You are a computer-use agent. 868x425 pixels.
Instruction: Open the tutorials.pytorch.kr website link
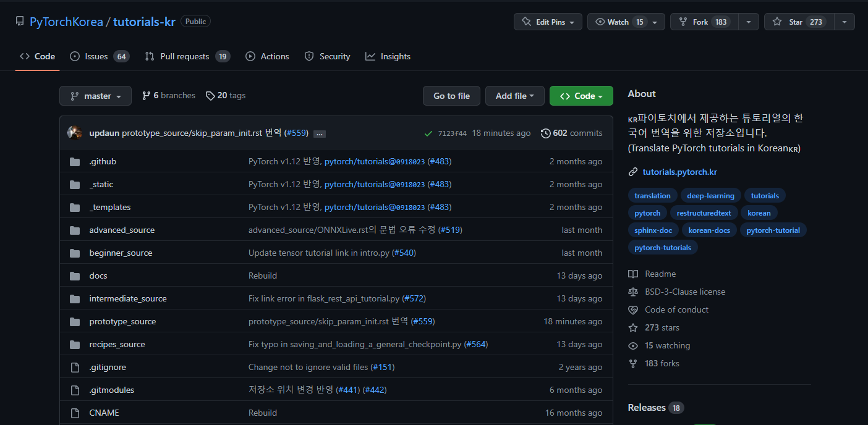pos(680,172)
